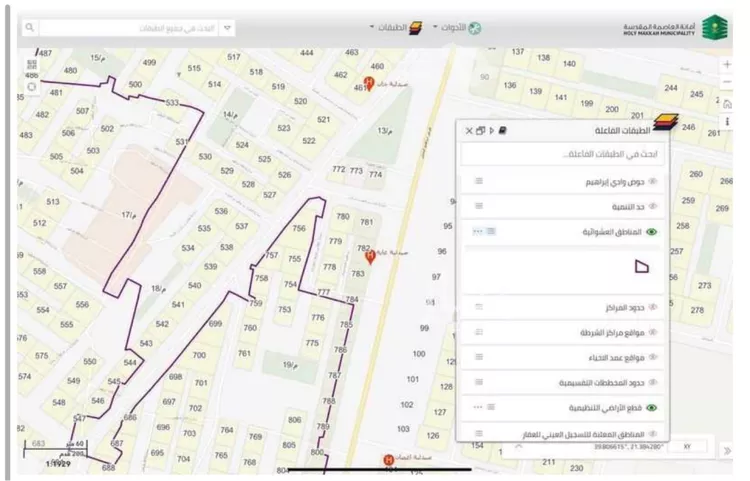The height and width of the screenshot is (481, 750).
Task: Click parcel number 806 on the map
Action: click(x=294, y=420)
